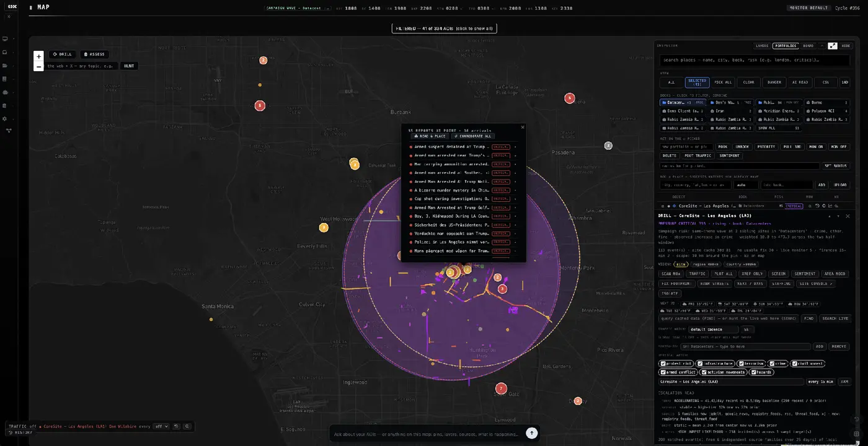Click the red cluster marker numbered 7
Screen dimensions: 868x446
coord(501,388)
